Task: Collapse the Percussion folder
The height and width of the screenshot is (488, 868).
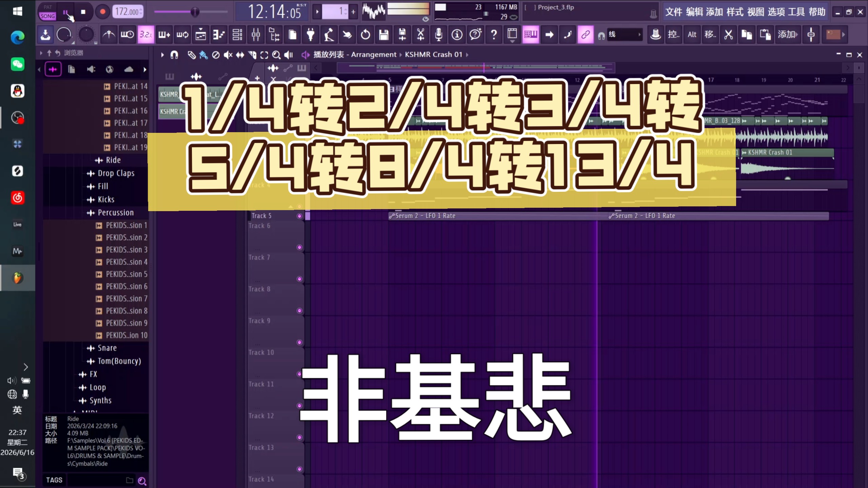Action: [x=110, y=212]
